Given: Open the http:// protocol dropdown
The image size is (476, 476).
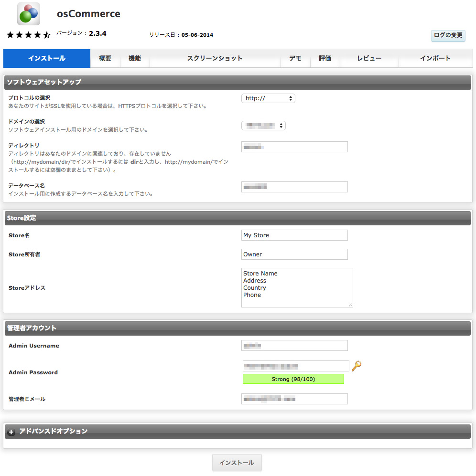Looking at the screenshot, I should click(x=268, y=98).
